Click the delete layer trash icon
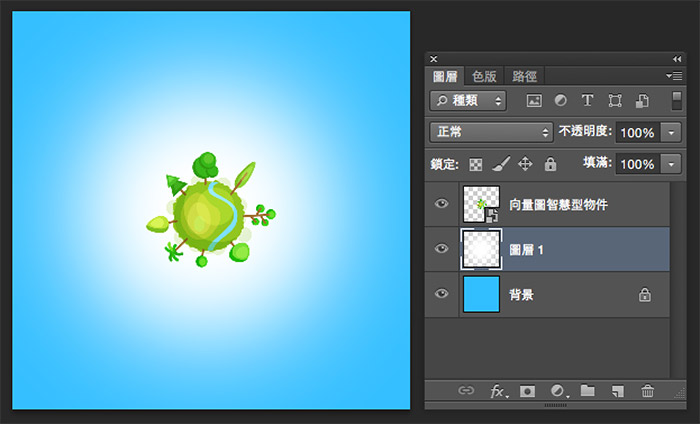Image resolution: width=700 pixels, height=424 pixels. click(x=648, y=391)
